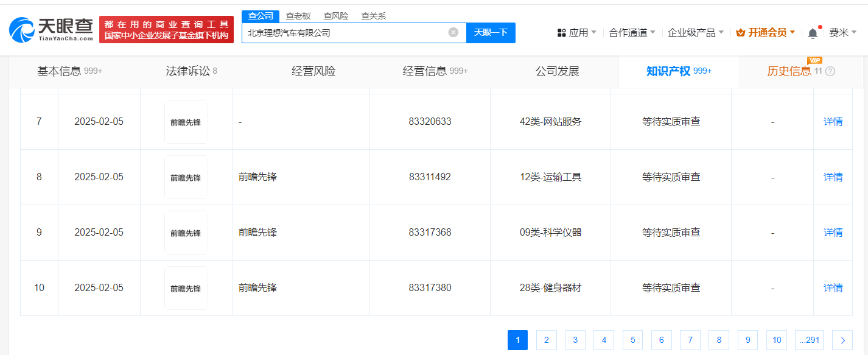Open the 费米 user account menu
The image size is (868, 355).
[x=842, y=33]
